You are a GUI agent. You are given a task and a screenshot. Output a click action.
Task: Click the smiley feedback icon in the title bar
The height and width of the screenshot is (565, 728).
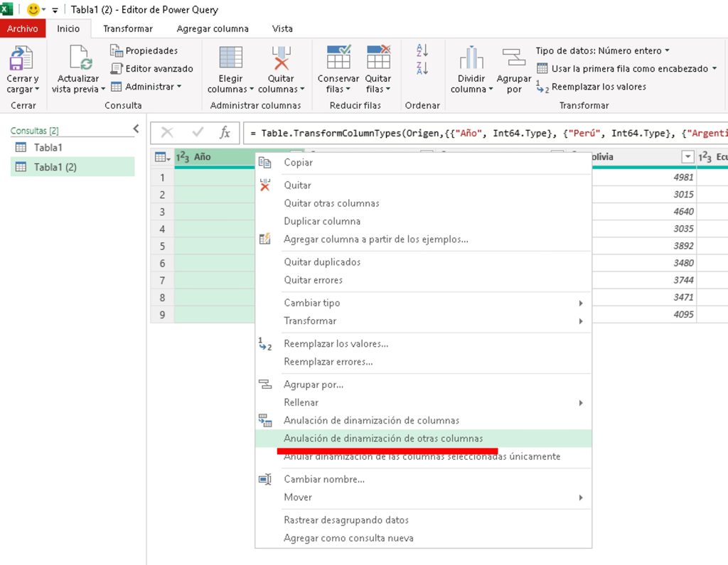tap(33, 9)
